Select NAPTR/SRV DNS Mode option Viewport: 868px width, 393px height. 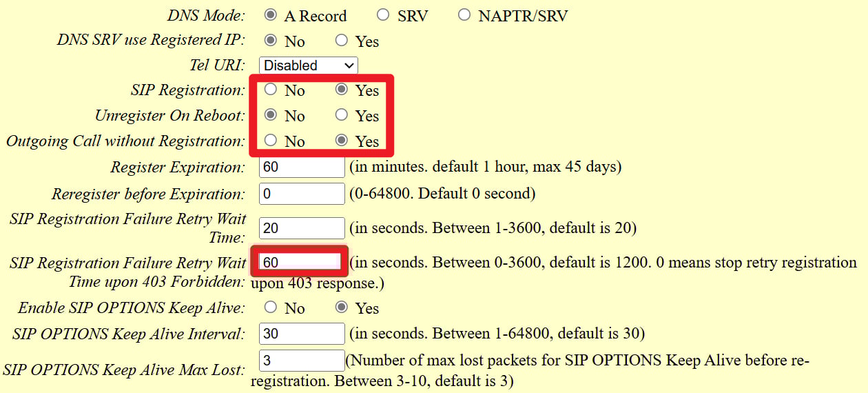(x=464, y=14)
